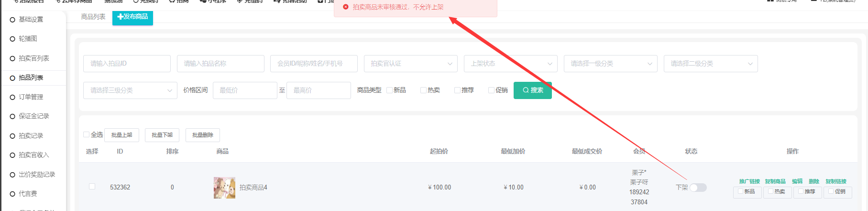This screenshot has width=868, height=211.
Task: Open the 请选择二级分类 dropdown
Action: (711, 64)
